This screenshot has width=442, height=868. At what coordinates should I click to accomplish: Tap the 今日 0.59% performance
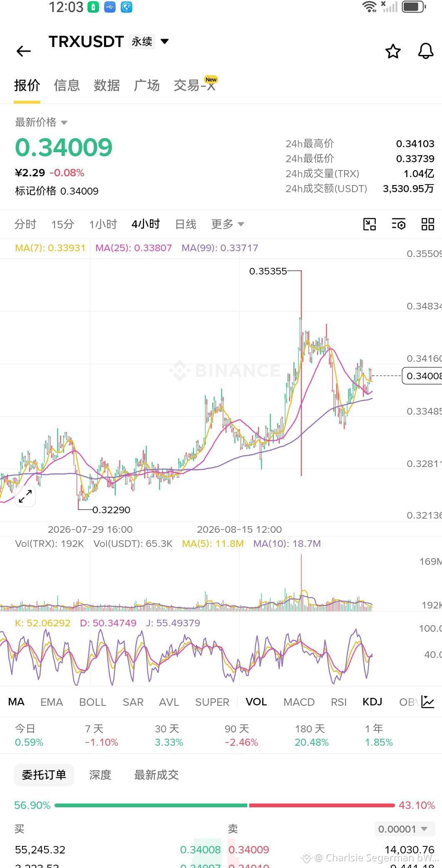click(29, 735)
